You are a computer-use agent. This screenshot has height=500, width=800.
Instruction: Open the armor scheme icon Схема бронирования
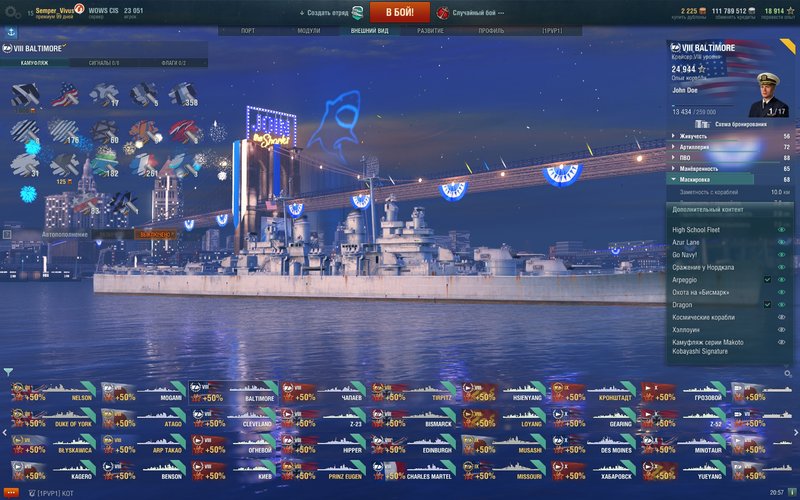click(703, 124)
